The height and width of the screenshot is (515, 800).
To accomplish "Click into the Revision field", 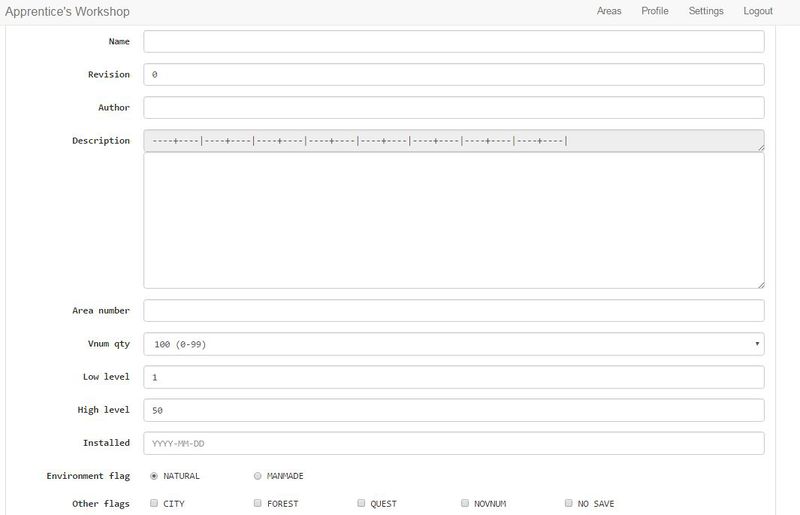I will tap(454, 75).
